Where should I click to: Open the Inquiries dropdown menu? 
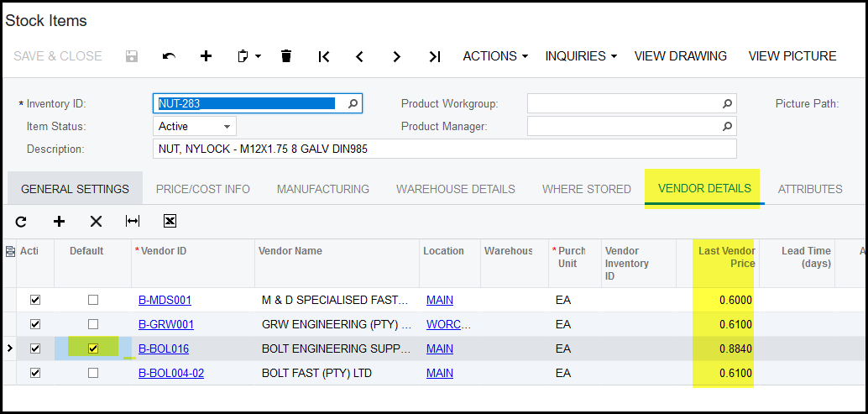580,56
